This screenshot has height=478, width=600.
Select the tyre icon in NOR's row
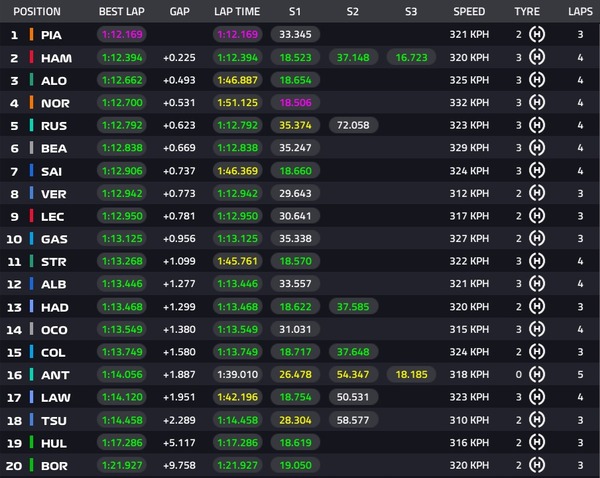[x=538, y=104]
